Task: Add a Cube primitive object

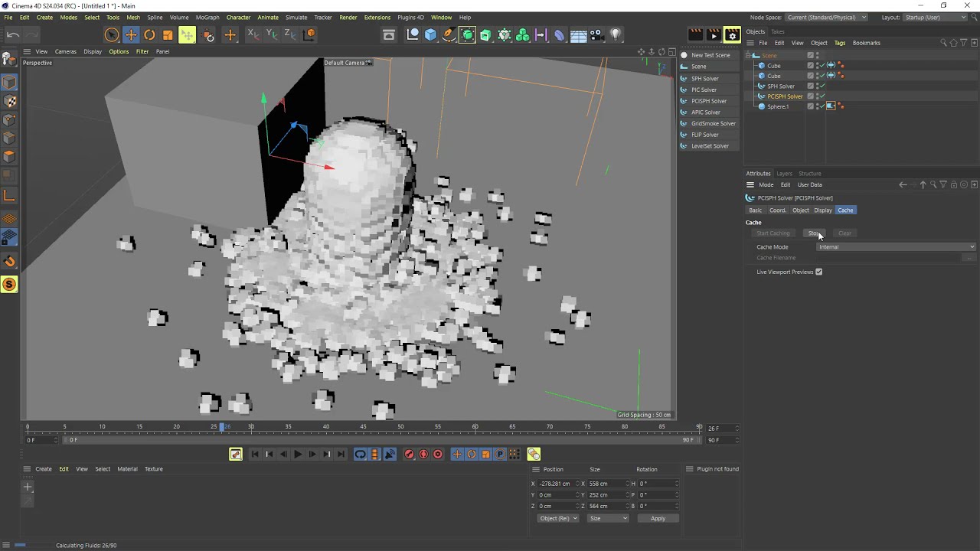Action: pos(430,34)
